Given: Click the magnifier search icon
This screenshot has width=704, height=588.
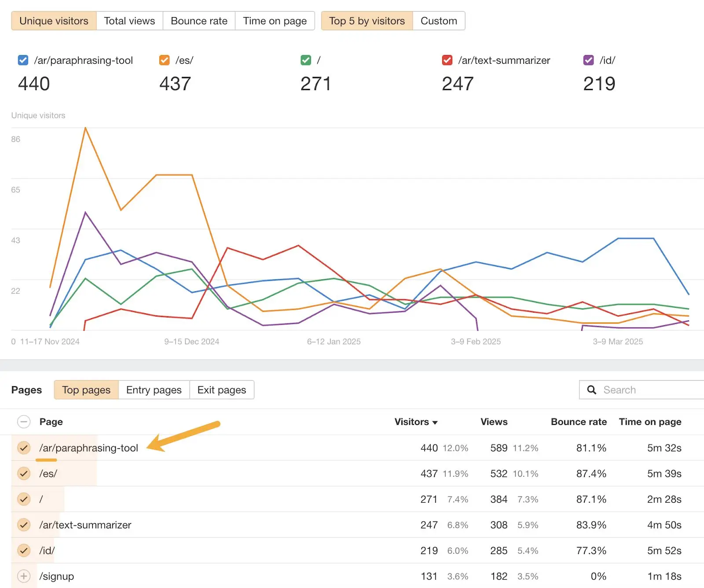Looking at the screenshot, I should pos(592,390).
